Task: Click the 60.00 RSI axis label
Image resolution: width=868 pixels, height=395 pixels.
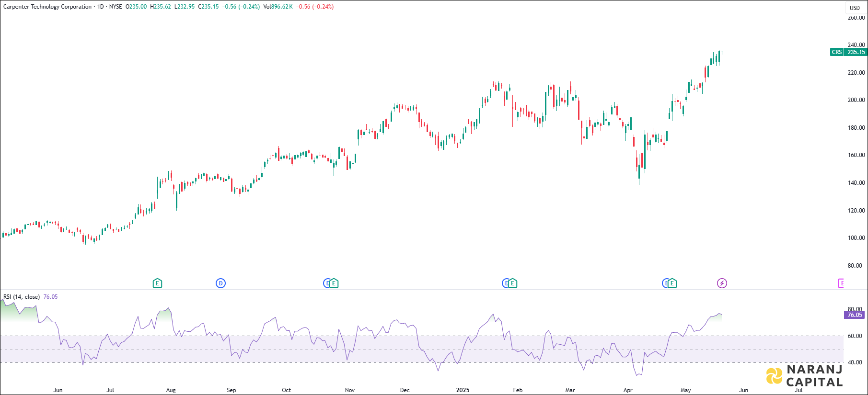Action: [x=855, y=336]
